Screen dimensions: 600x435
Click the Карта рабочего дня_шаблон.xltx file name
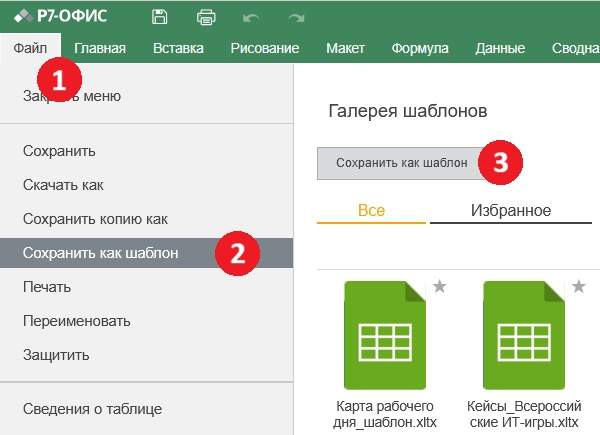pyautogui.click(x=385, y=414)
